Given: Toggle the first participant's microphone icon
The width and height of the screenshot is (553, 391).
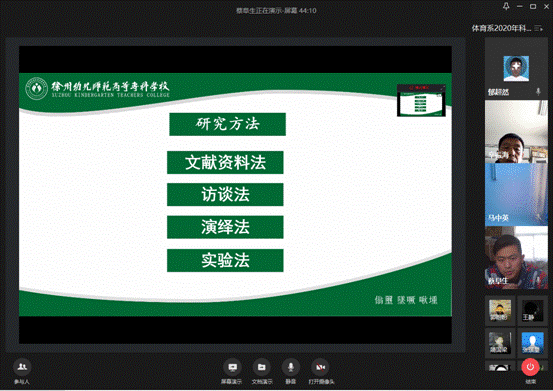Looking at the screenshot, I should tap(538, 92).
